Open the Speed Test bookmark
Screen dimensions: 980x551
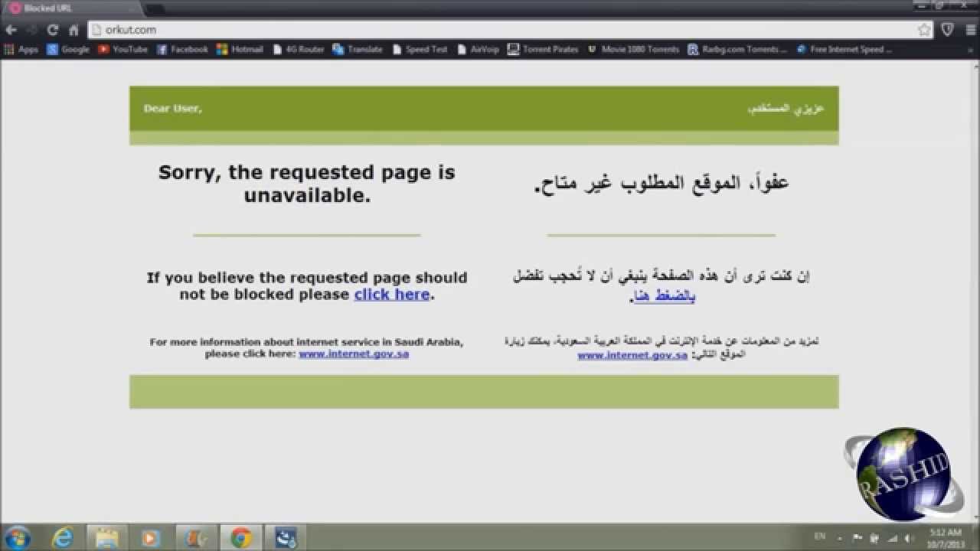[420, 49]
